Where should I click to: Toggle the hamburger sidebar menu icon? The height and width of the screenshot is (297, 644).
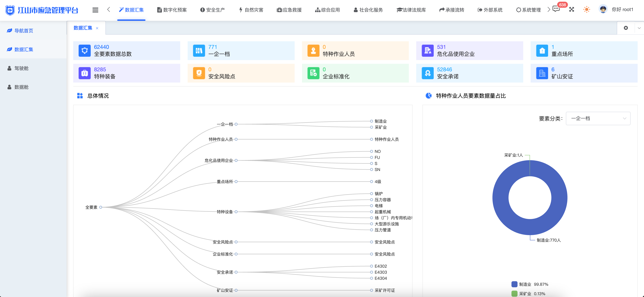[x=95, y=10]
